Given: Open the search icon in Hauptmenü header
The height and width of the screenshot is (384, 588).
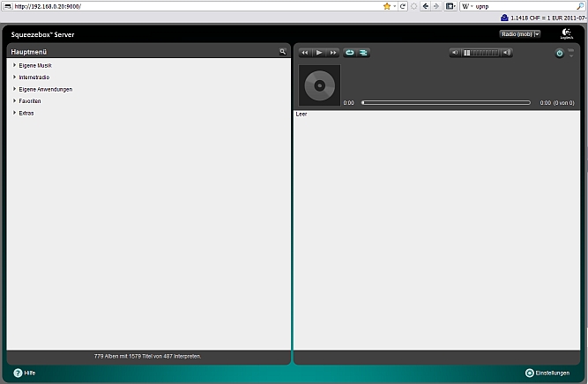Looking at the screenshot, I should (283, 52).
